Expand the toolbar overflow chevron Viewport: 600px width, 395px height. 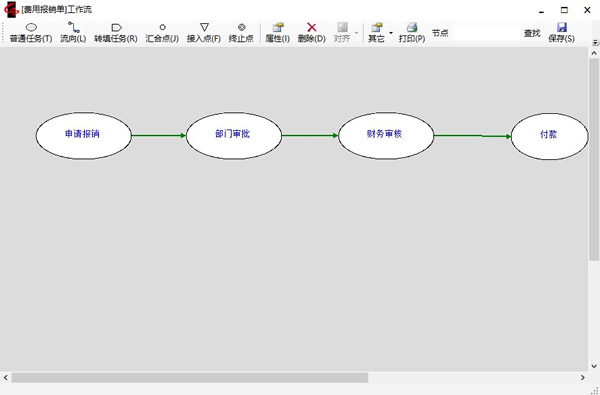click(595, 42)
